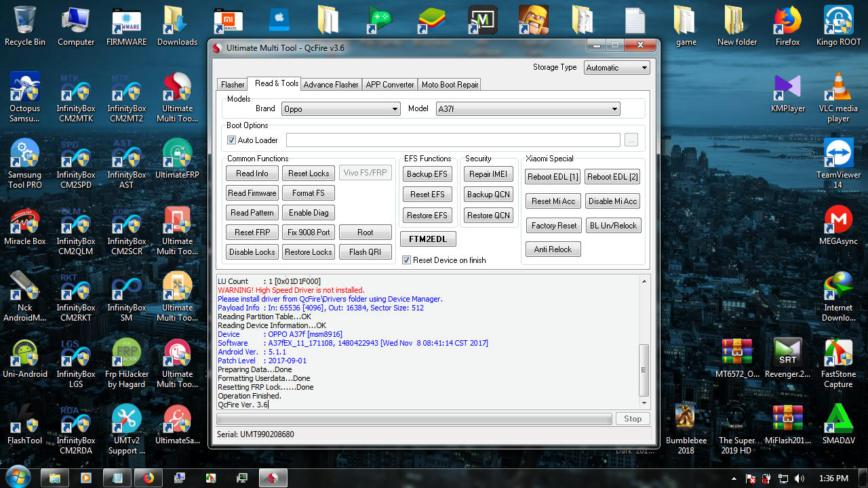Click the Read Info button
Image resolution: width=868 pixels, height=488 pixels.
(x=252, y=174)
